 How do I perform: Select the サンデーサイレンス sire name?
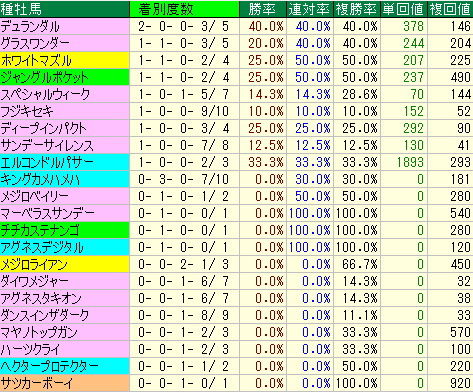coord(47,145)
